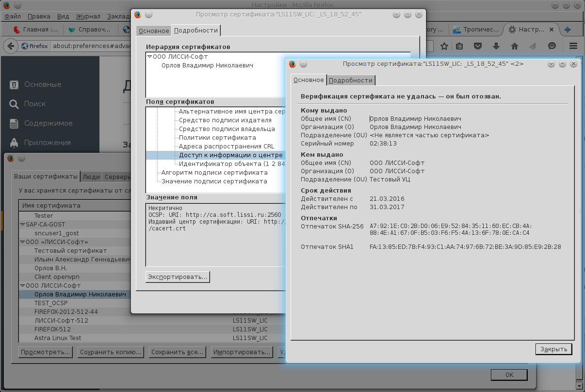Select field Средство подписи владельца
Viewport: 585px width, 392px height.
coord(227,129)
